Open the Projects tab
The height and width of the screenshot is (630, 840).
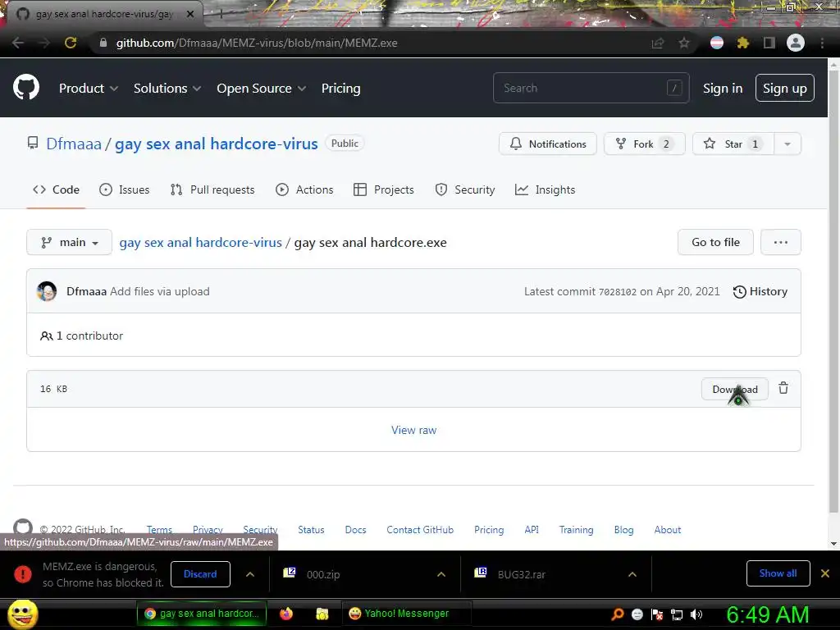point(384,189)
